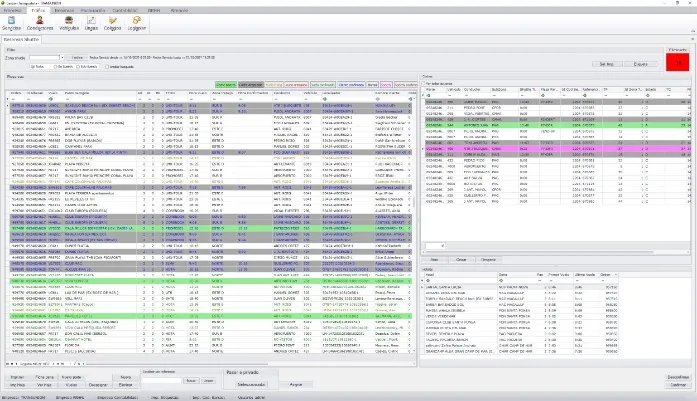697x401 pixels.
Task: Toggle checkbox right of the filter radio buttons
Action: 107,67
